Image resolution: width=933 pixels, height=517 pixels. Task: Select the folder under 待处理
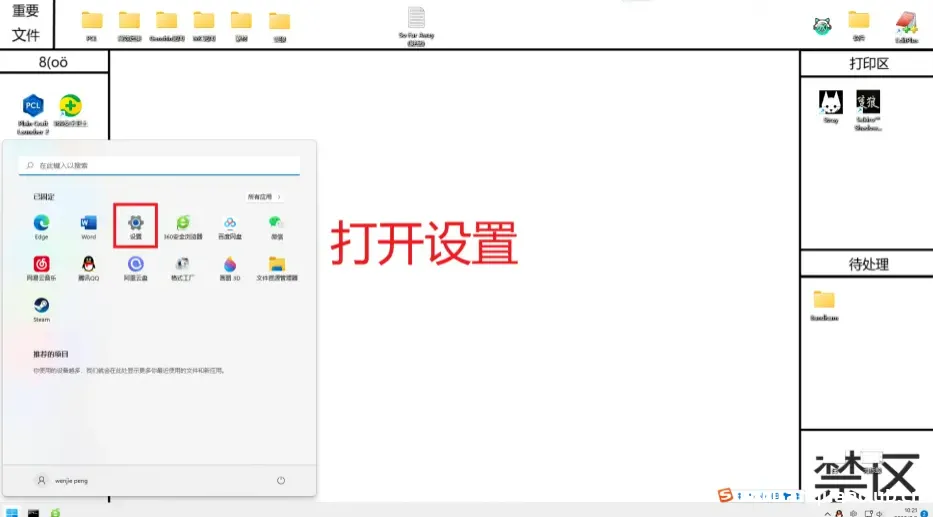point(824,305)
